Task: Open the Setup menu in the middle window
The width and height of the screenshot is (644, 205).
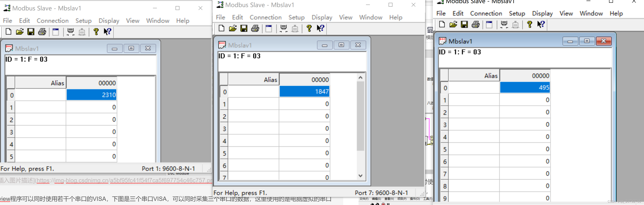Action: click(x=296, y=17)
